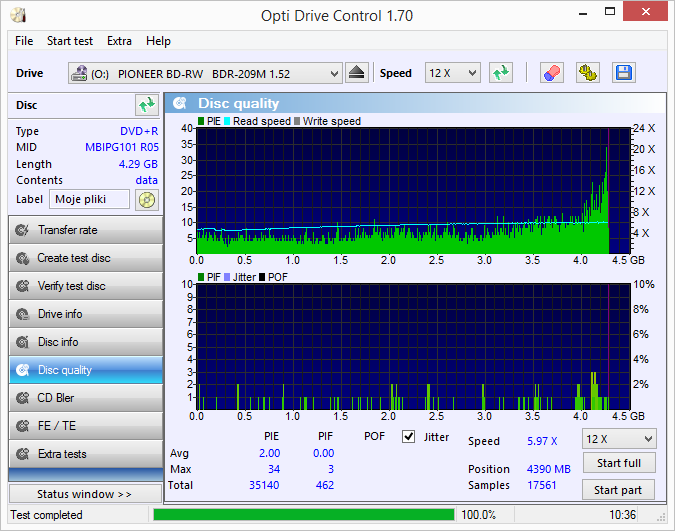Viewport: 675px width, 531px height.
Task: Open CD Bler test from the sidebar
Action: coord(86,398)
